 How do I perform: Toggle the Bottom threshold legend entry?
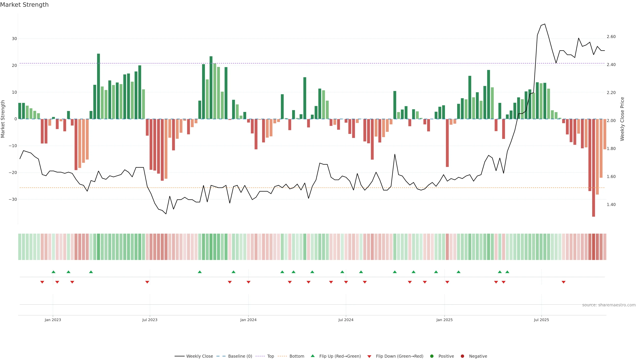pos(297,356)
